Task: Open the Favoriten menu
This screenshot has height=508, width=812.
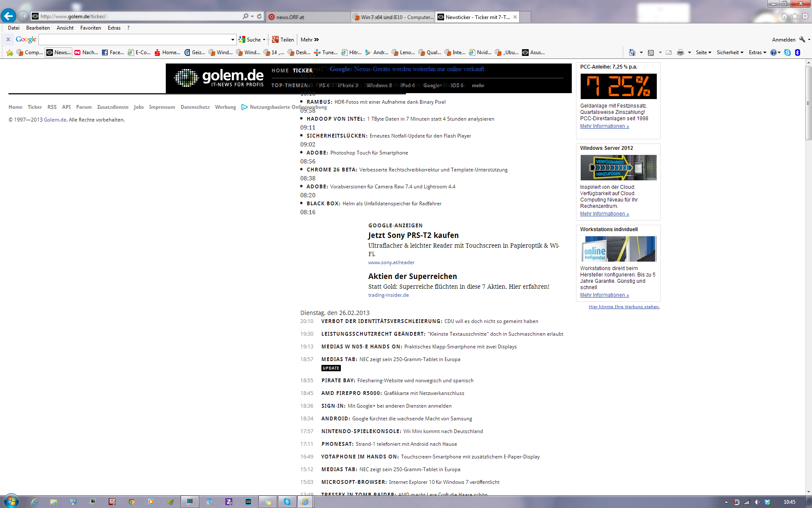Action: tap(91, 28)
